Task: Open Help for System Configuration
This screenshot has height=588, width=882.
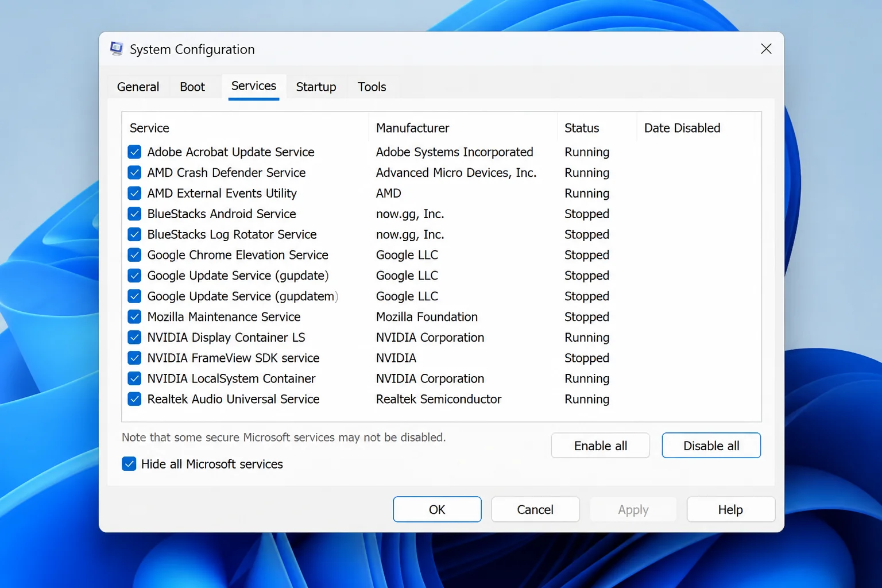Action: click(731, 509)
